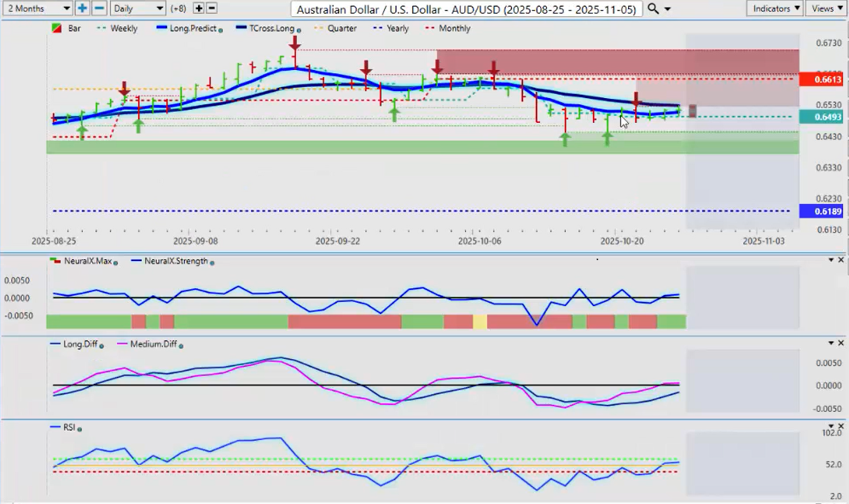
Task: Click the TCross.Long legend settings dot
Action: pos(298,30)
